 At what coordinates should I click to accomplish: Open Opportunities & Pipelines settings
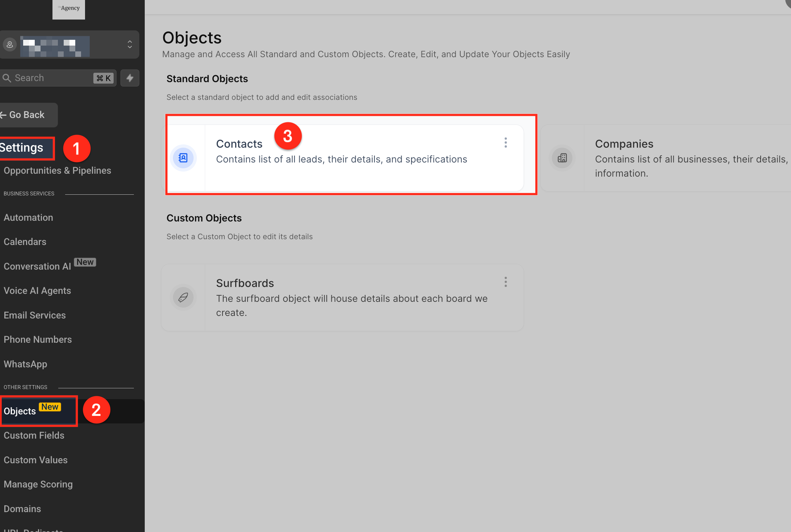[x=57, y=170]
